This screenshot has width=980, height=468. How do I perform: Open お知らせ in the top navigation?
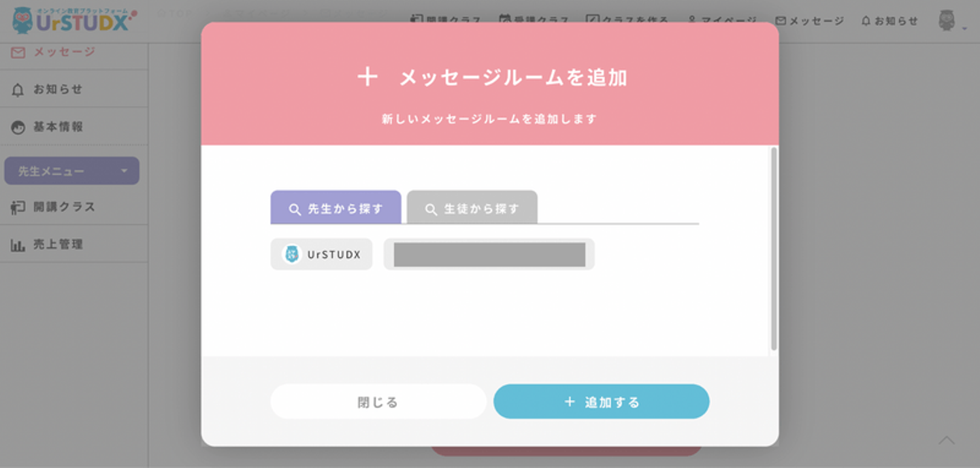coord(889,21)
